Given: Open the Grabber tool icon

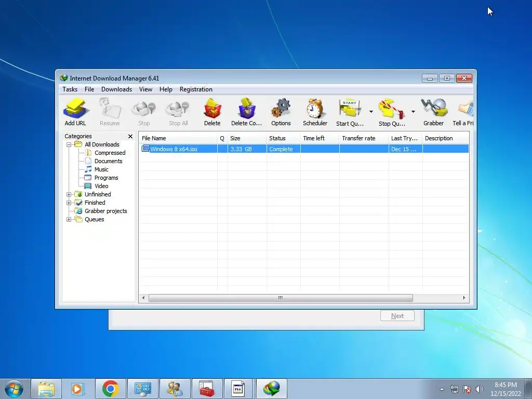Looking at the screenshot, I should pyautogui.click(x=434, y=112).
